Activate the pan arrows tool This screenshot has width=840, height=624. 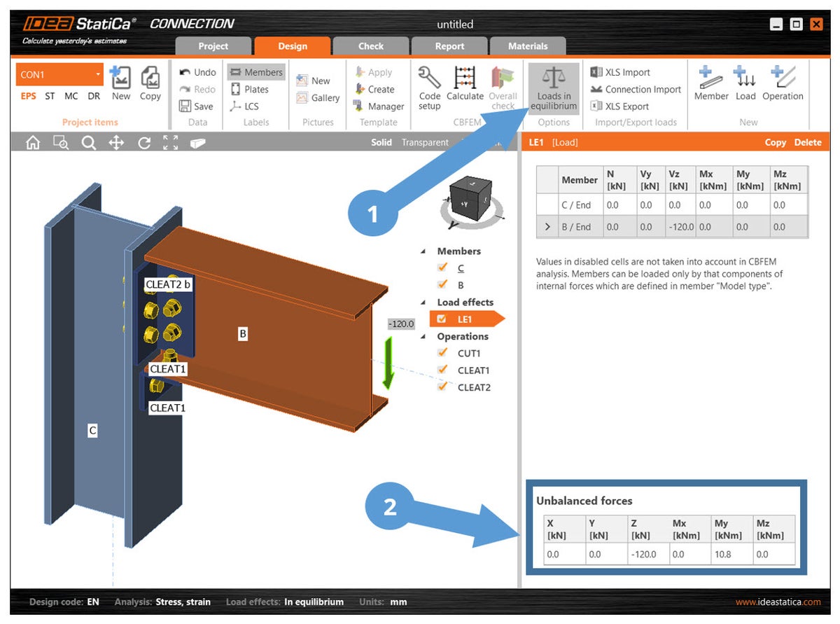(116, 143)
